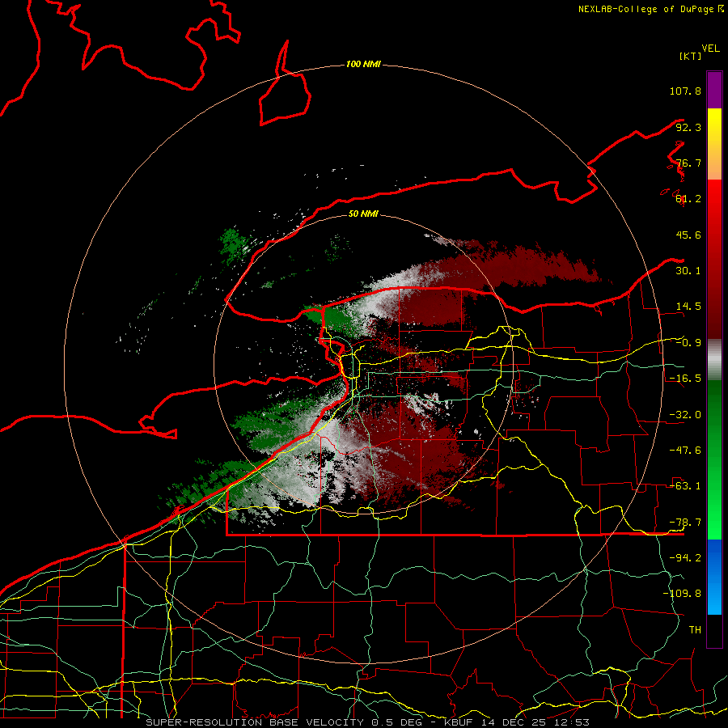Click the 92.3 velocity scale value
Viewport: 728px width, 728px height.
click(688, 127)
